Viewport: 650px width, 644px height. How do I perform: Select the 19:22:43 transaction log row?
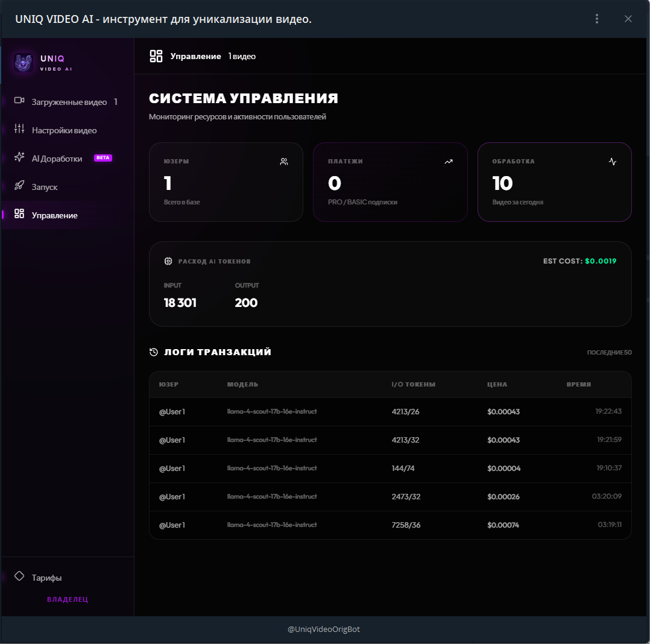[x=390, y=412]
